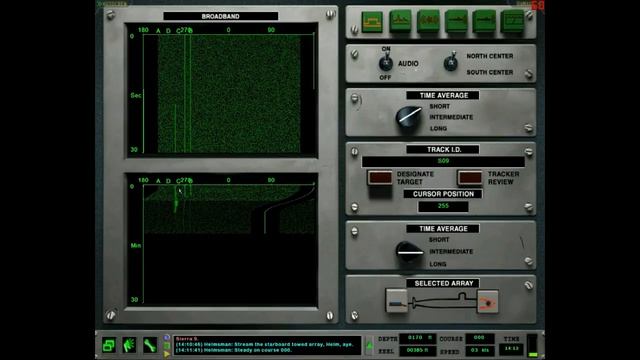The height and width of the screenshot is (360, 640).
Task: Open the DEMON mode with the waveform icon
Action: [428, 22]
